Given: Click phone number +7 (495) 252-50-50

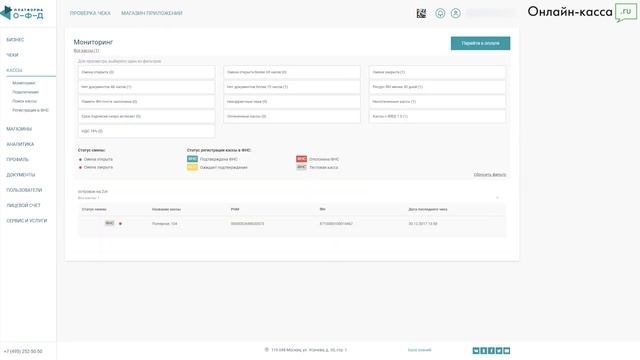Looking at the screenshot, I should click(x=23, y=351).
